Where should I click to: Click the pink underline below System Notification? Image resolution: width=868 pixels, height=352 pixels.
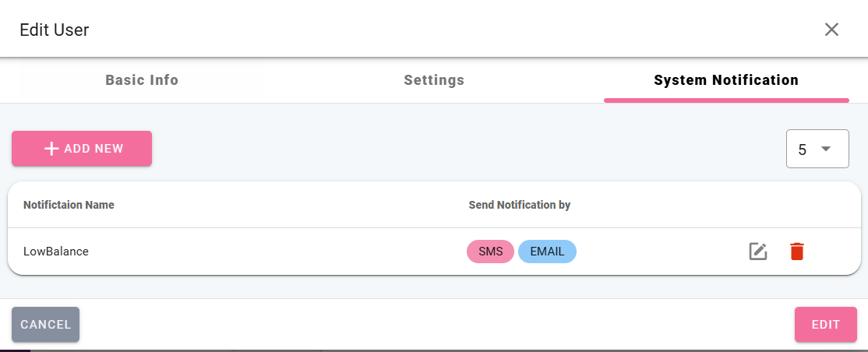725,100
